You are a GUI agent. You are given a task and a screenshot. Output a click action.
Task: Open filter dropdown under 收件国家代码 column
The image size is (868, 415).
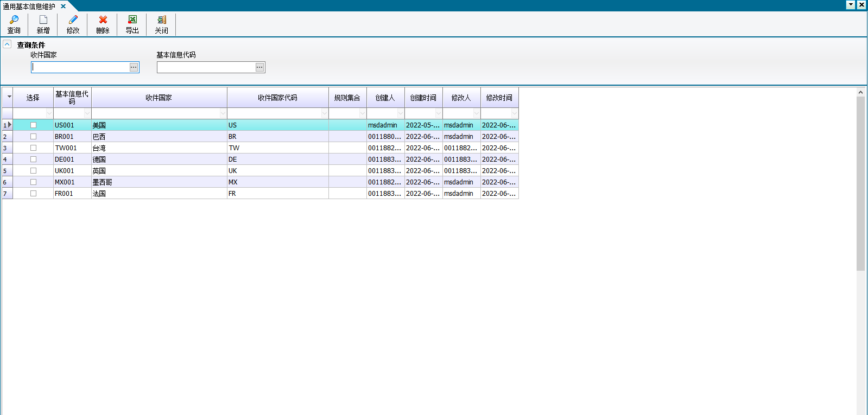pyautogui.click(x=325, y=113)
